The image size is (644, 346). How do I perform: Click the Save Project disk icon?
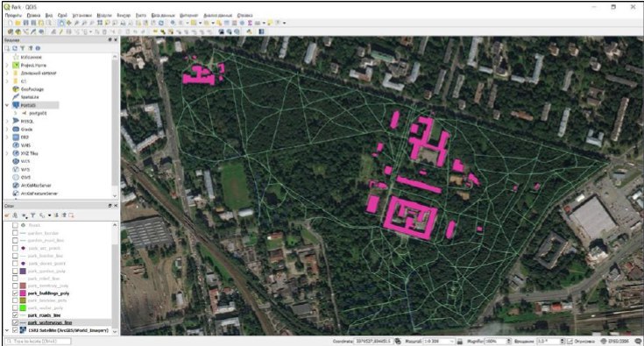coord(25,23)
